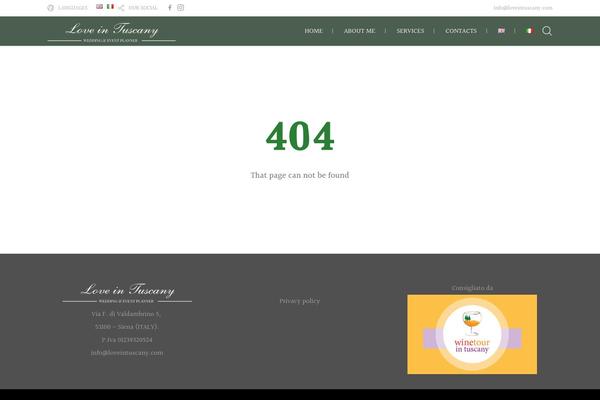The image size is (600, 400).
Task: Click the Love in Tuscany footer logo
Action: pos(127,293)
